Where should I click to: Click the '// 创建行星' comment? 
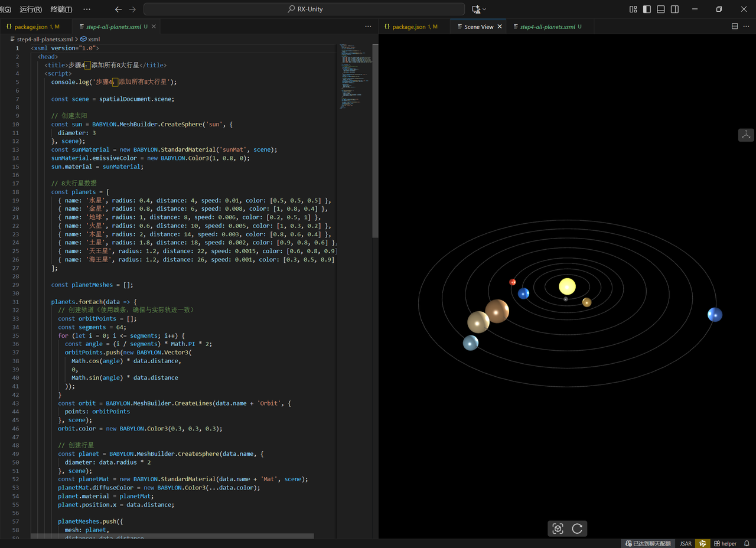click(x=76, y=445)
